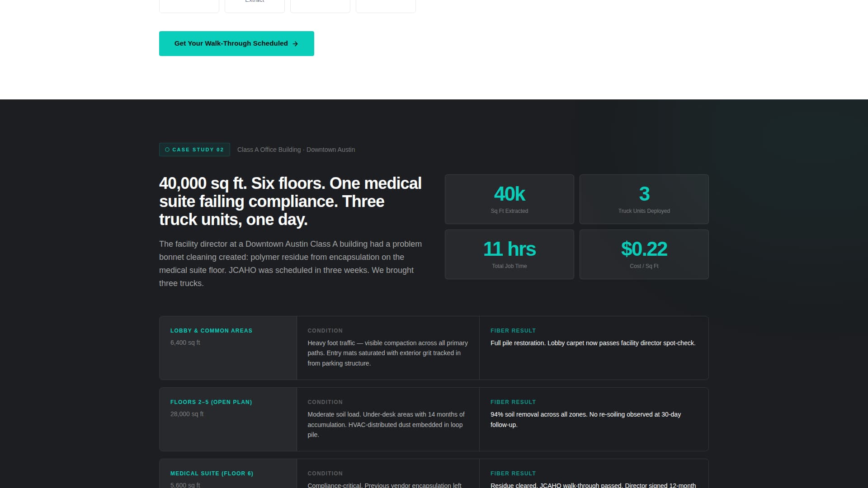
Task: Click the facility director intro paragraph
Action: pos(290,263)
